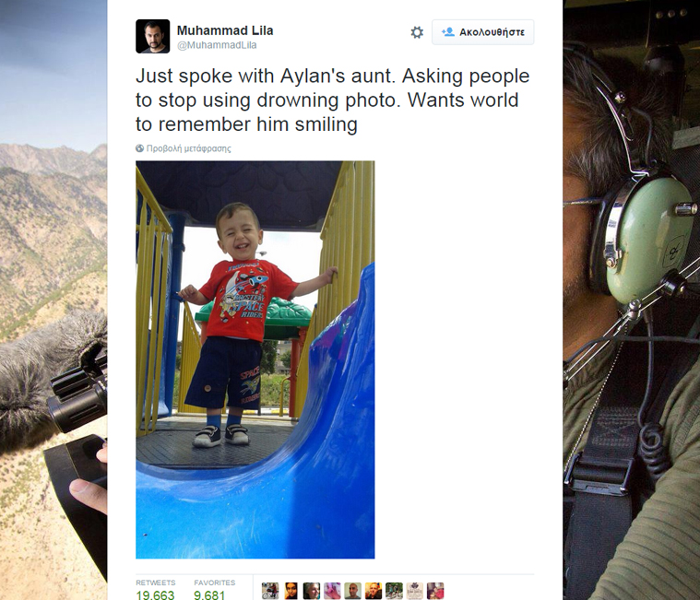This screenshot has height=600, width=700.
Task: Open Muhammad Lila's profile picture
Action: [153, 36]
